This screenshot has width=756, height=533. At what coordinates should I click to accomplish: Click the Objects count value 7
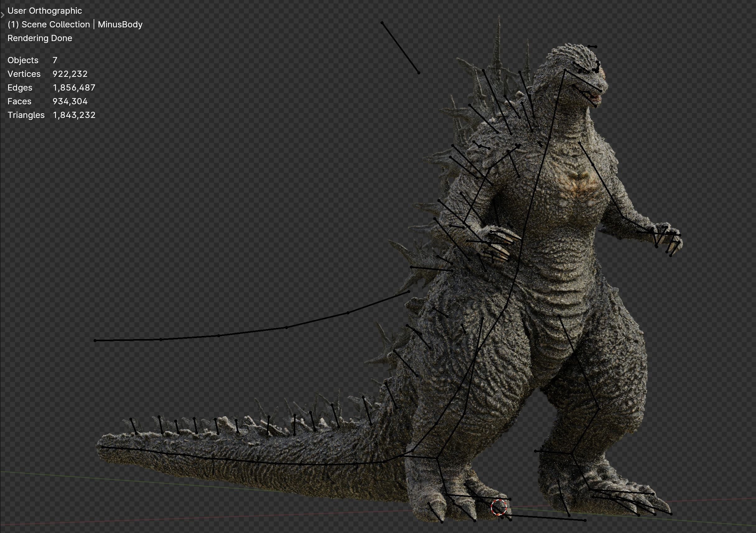coord(55,60)
